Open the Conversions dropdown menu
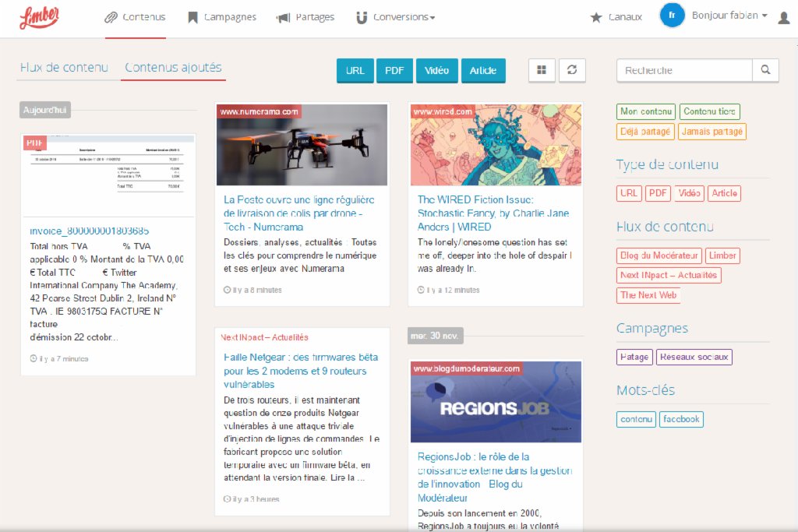Screen dimensions: 798x532 (x=404, y=17)
